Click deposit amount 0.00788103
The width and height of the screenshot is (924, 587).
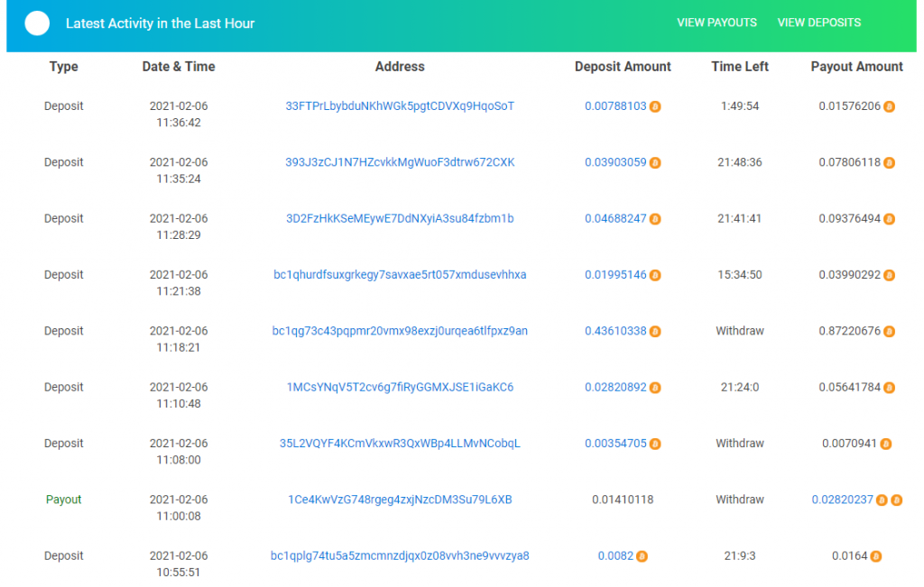coord(615,106)
